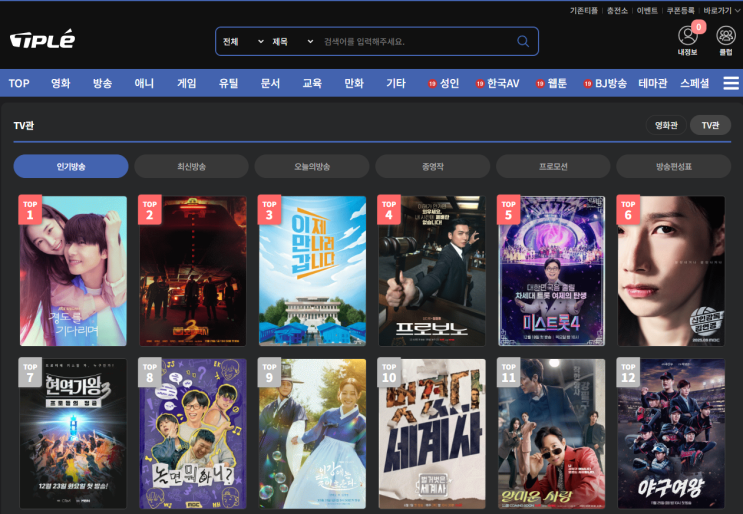Open the 전체 category dropdown

click(x=243, y=42)
